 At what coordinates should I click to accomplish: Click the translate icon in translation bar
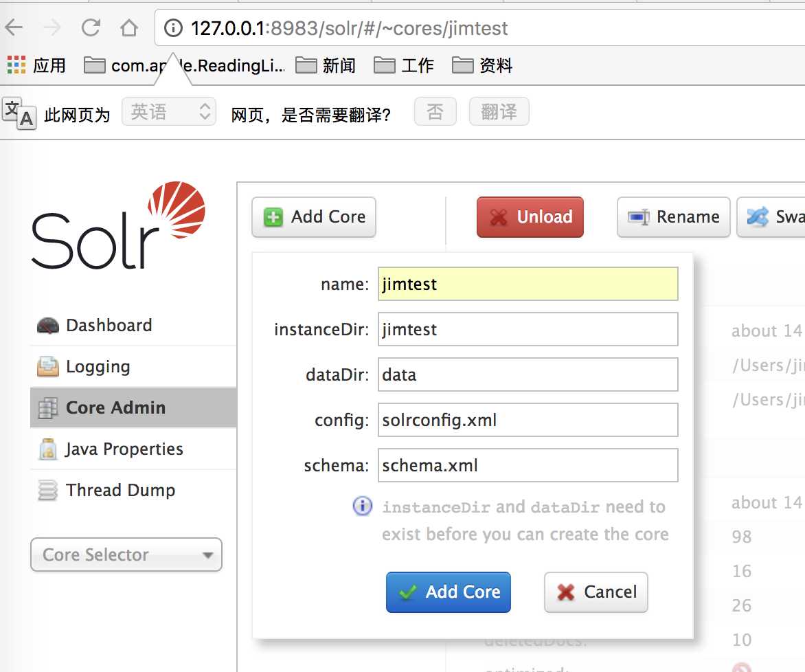tap(19, 113)
